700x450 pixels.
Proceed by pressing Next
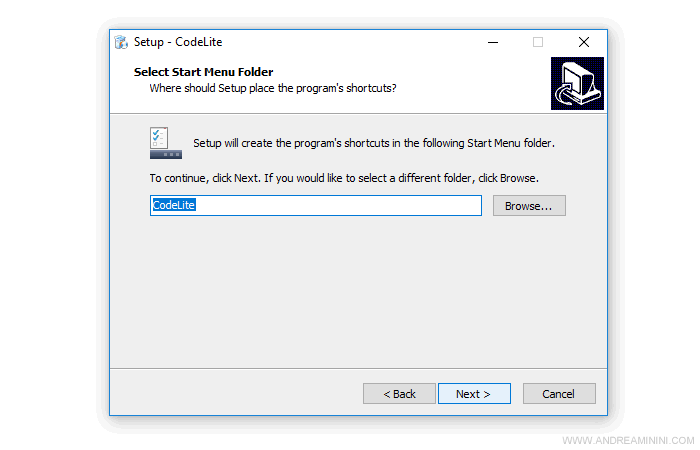tap(474, 394)
